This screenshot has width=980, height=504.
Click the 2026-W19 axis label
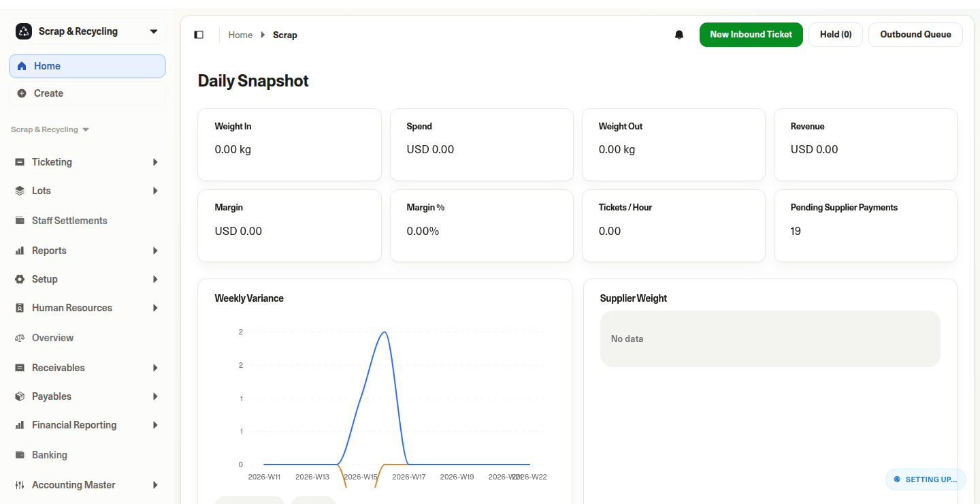(457, 477)
